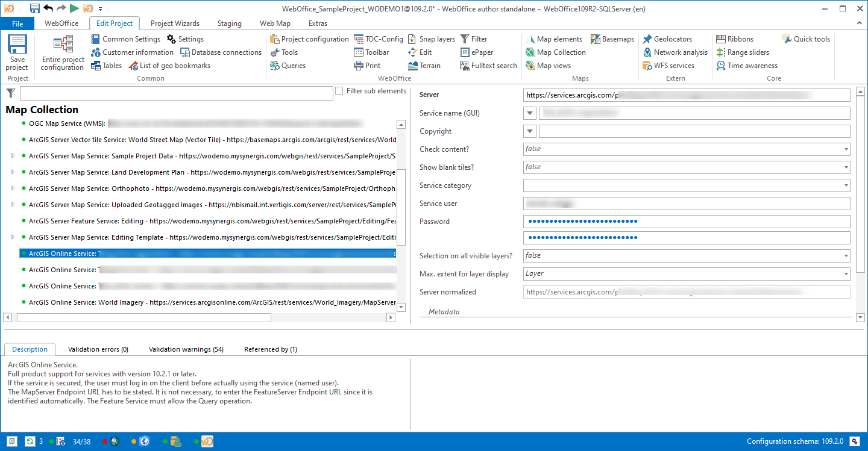The width and height of the screenshot is (868, 451).
Task: Open the Geolocators configuration icon
Action: tap(673, 39)
